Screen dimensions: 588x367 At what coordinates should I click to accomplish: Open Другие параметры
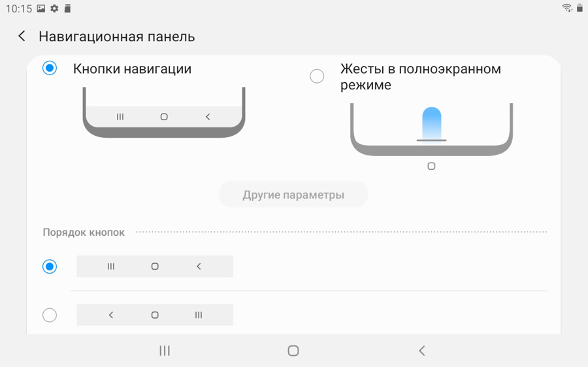tap(293, 195)
